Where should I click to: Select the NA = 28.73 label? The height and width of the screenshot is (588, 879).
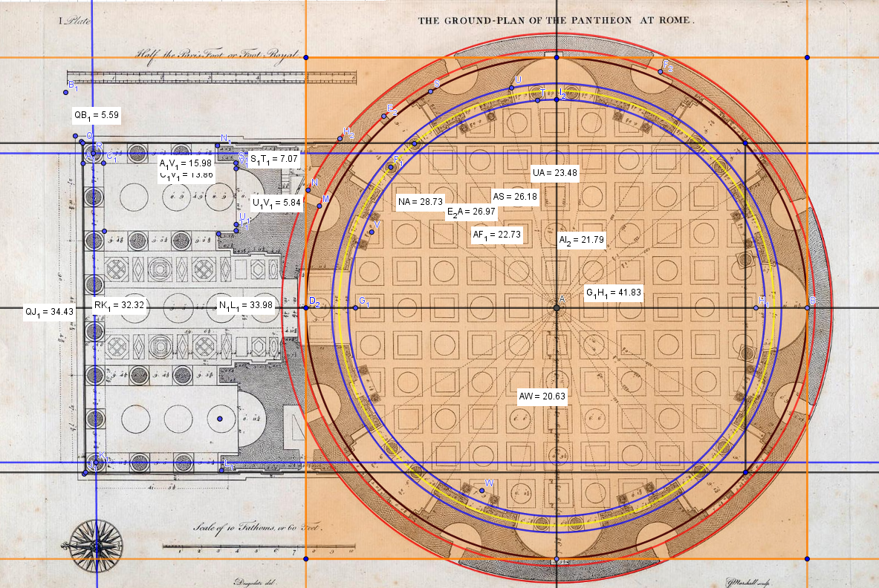point(420,202)
